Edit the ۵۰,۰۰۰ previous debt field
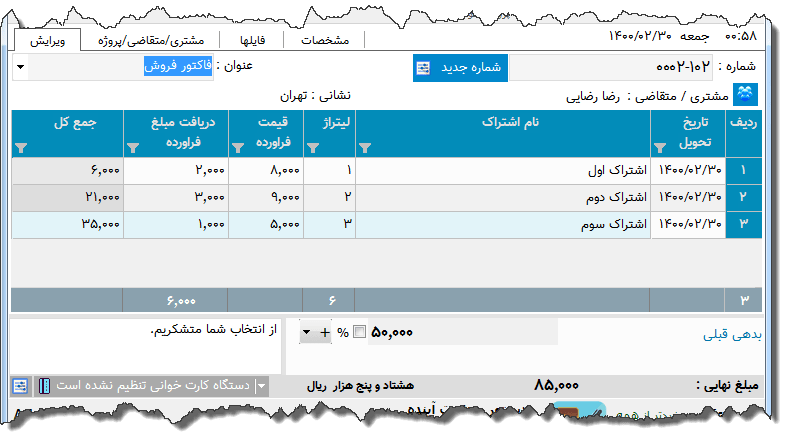 click(x=462, y=332)
